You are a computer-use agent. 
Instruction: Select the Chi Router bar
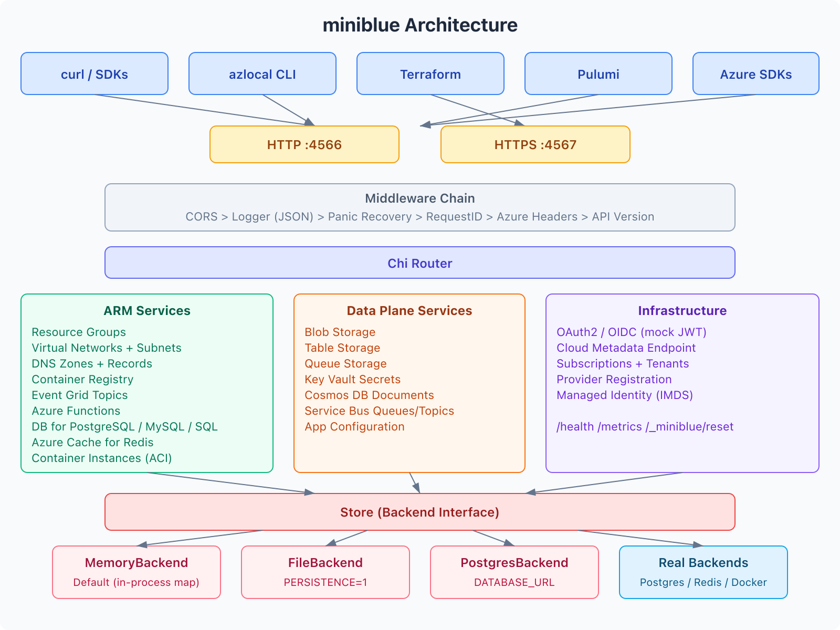pos(420,263)
